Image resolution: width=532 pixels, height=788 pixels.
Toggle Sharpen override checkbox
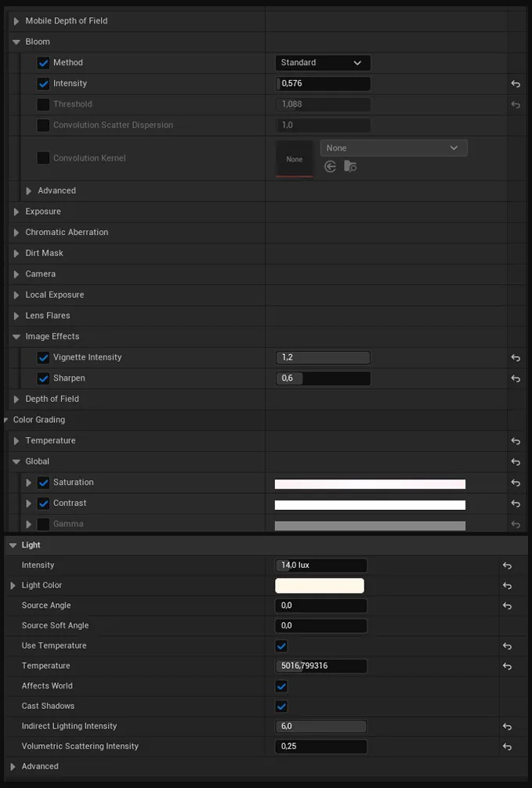click(x=44, y=378)
